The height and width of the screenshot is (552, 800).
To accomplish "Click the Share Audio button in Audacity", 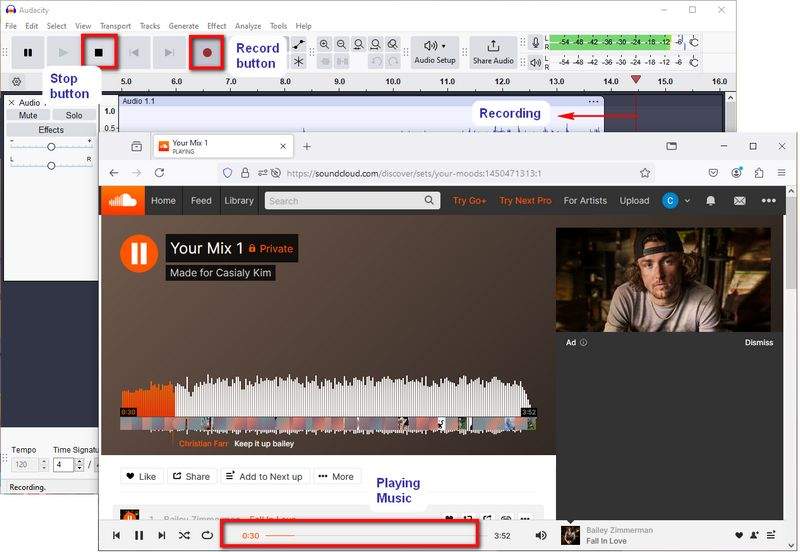I will tap(493, 52).
